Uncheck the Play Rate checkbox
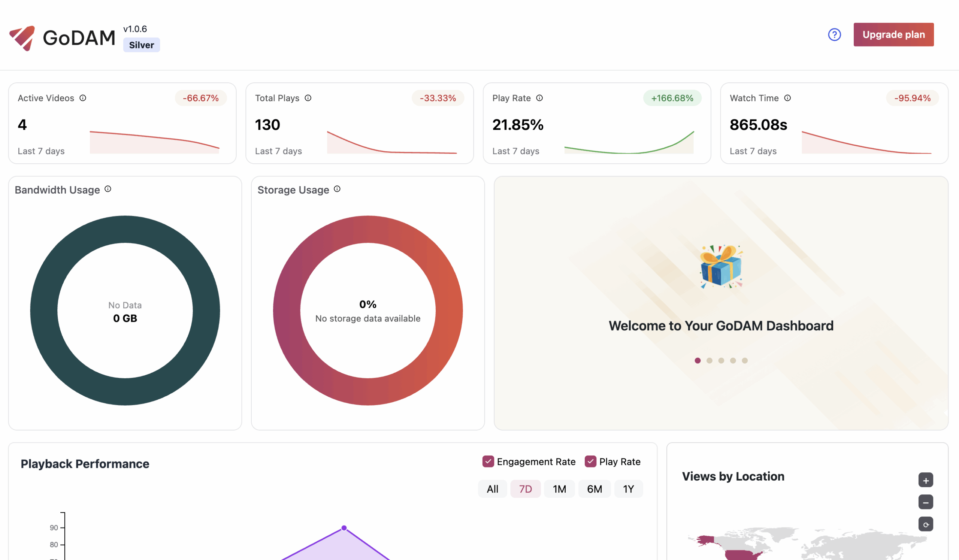The width and height of the screenshot is (959, 560). click(x=590, y=461)
